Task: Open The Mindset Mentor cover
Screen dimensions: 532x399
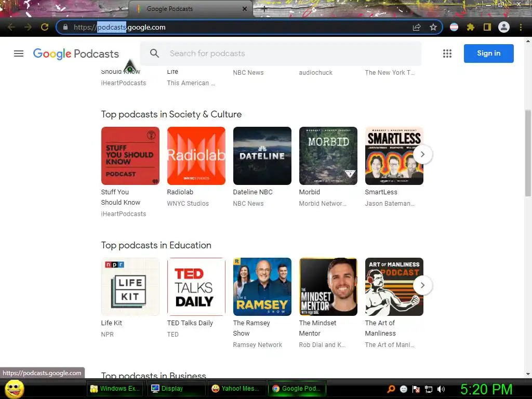Action: [328, 287]
